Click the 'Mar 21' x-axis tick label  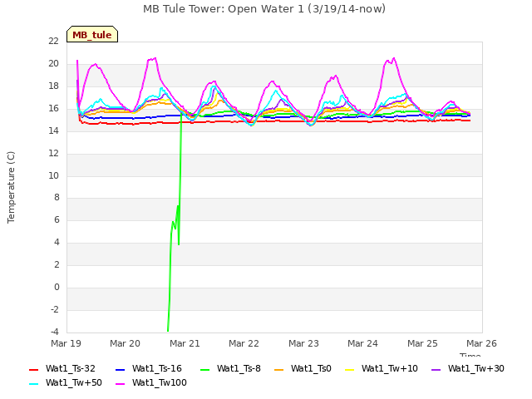coord(185,343)
